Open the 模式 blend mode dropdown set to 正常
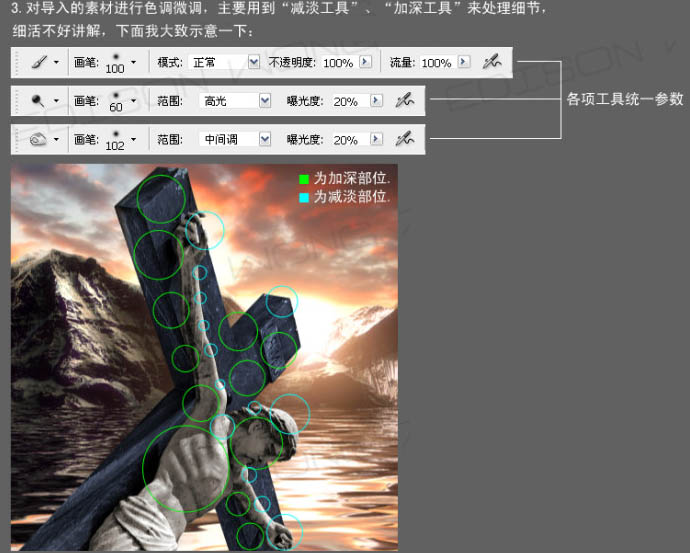Viewport: 690px width, 553px height. point(224,62)
